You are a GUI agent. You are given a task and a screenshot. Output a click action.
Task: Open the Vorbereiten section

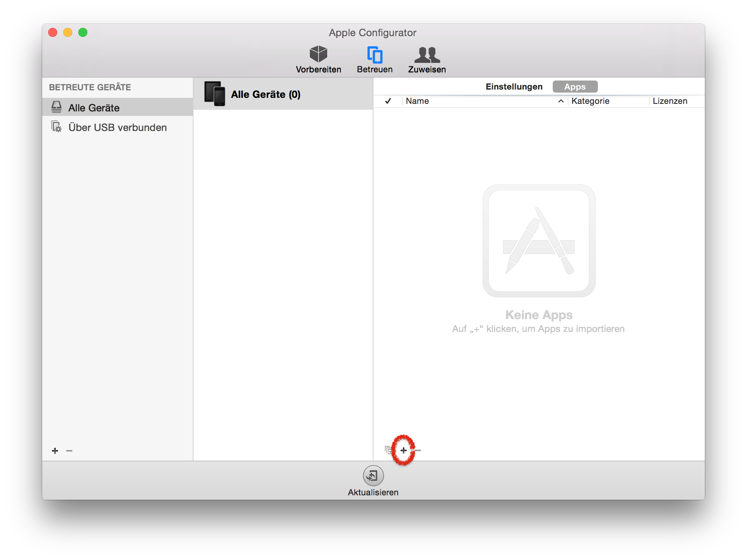click(319, 59)
